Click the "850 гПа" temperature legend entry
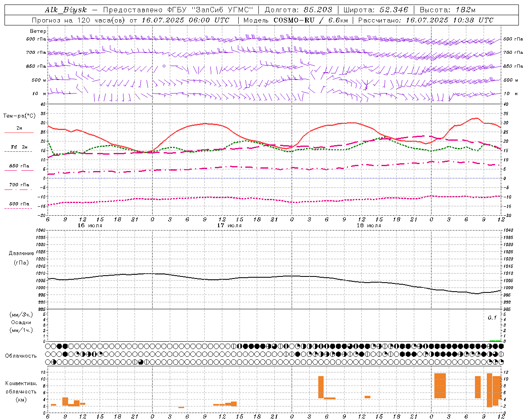Image resolution: width=525 pixels, height=420 pixels. point(19,166)
